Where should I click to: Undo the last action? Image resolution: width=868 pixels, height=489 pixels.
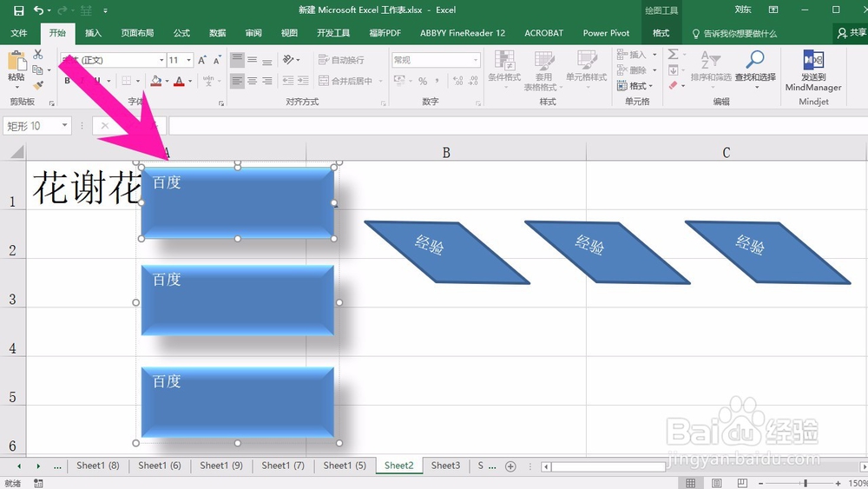pyautogui.click(x=38, y=10)
